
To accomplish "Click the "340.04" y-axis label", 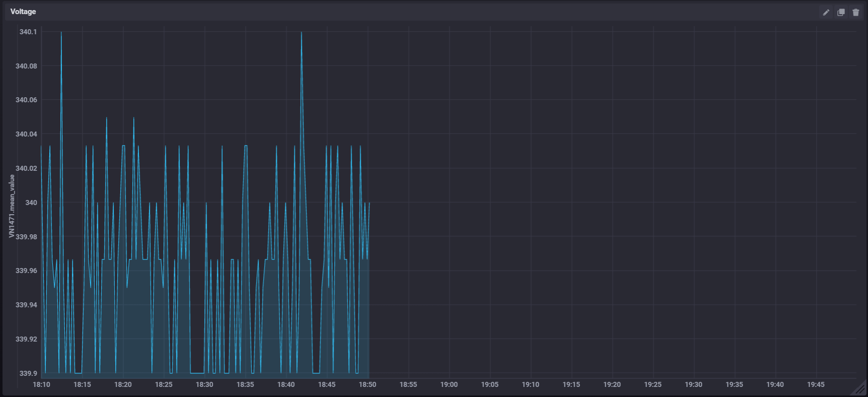I will 26,134.
